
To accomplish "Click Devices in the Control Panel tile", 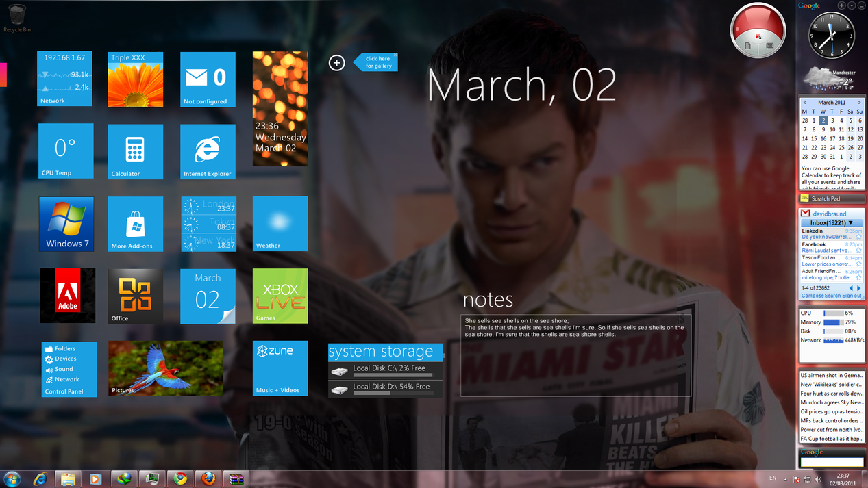I will coord(60,359).
